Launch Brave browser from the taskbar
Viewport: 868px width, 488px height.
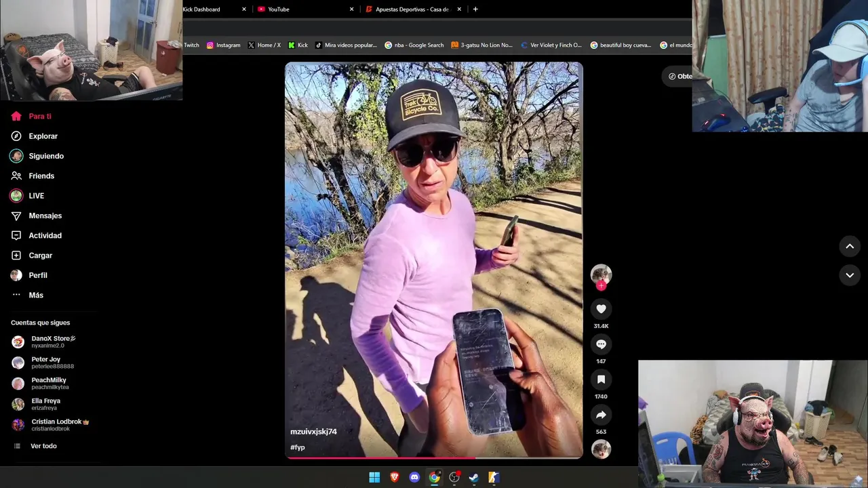point(395,477)
